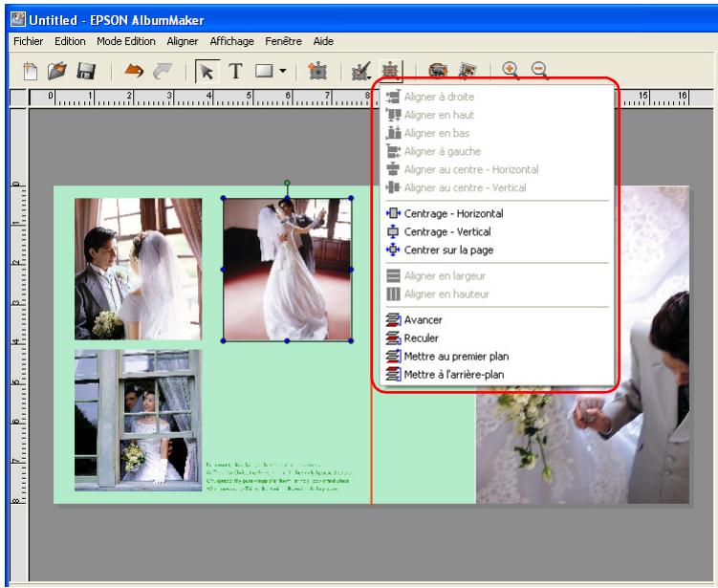This screenshot has width=718, height=588.
Task: Open the Mode Edition menu
Action: coord(126,41)
